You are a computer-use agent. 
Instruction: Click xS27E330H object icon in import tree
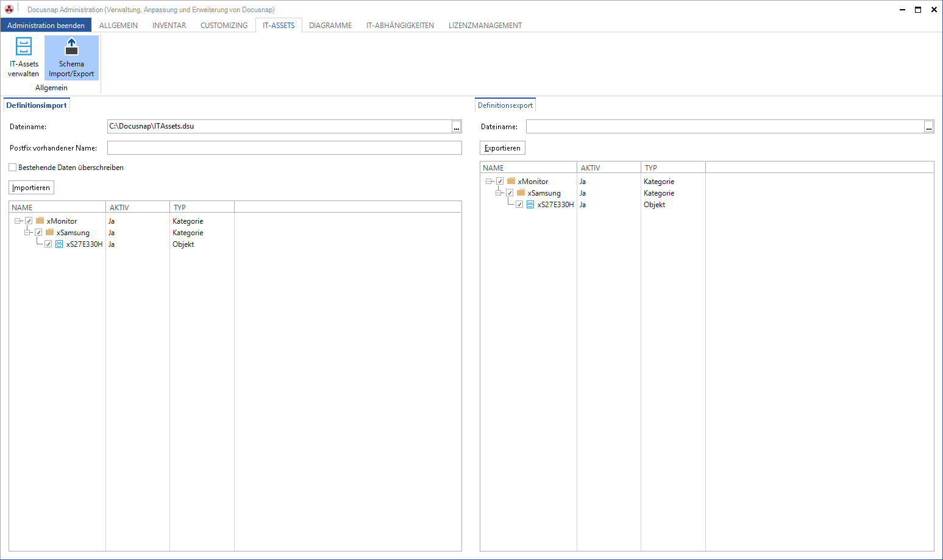(x=59, y=244)
